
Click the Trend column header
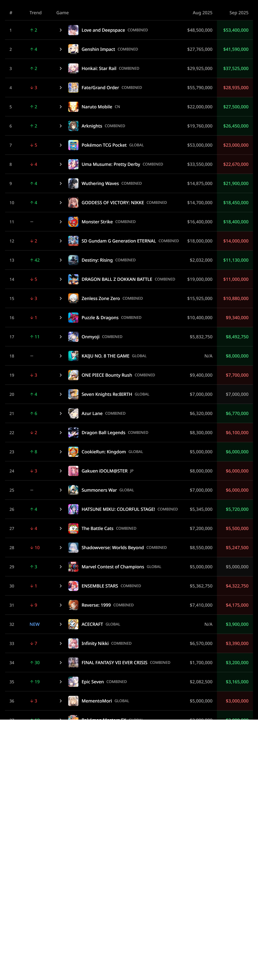(35, 13)
